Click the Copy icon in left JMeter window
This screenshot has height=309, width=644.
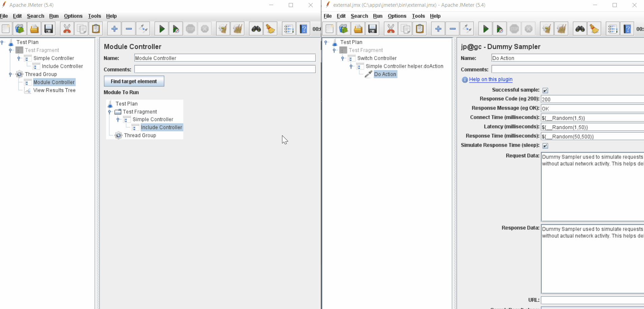point(82,29)
